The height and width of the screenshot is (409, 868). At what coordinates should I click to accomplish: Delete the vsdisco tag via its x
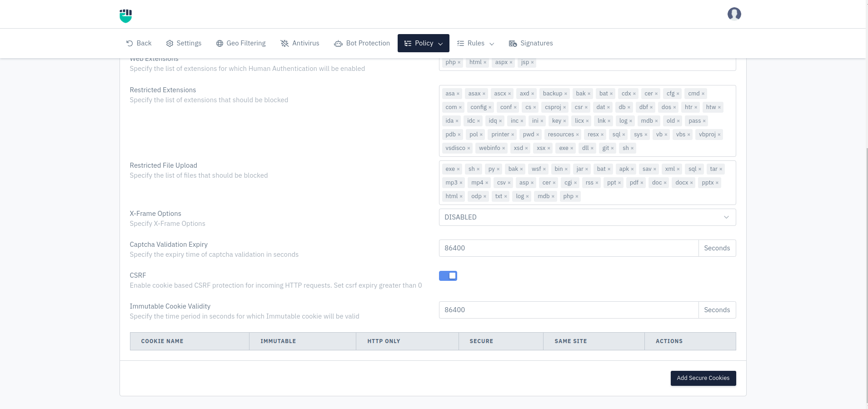click(469, 148)
